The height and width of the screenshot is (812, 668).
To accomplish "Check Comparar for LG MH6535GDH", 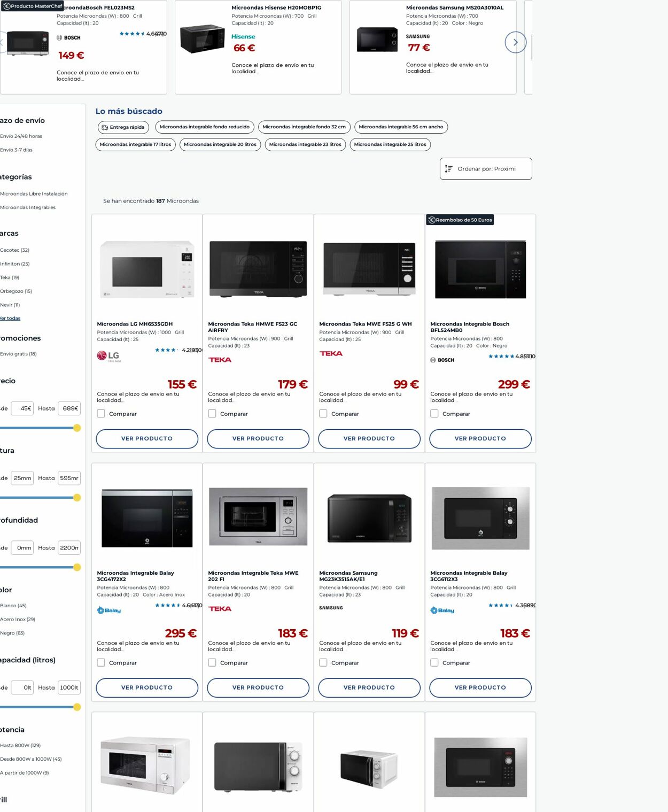I will (101, 414).
